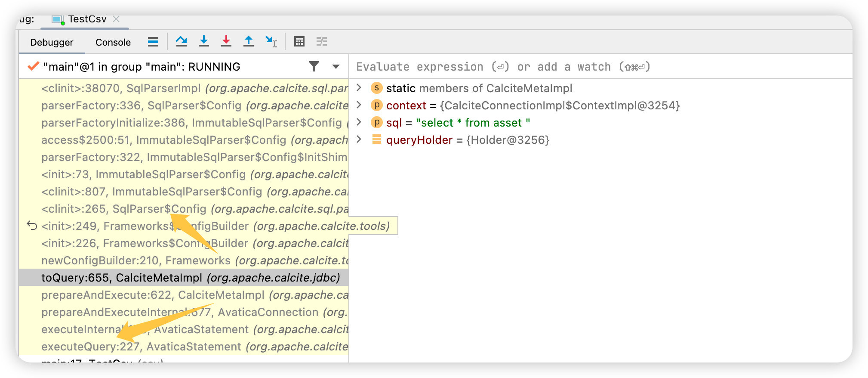The height and width of the screenshot is (378, 868).
Task: Expand static members of CalciteMetaImpl
Action: point(359,88)
